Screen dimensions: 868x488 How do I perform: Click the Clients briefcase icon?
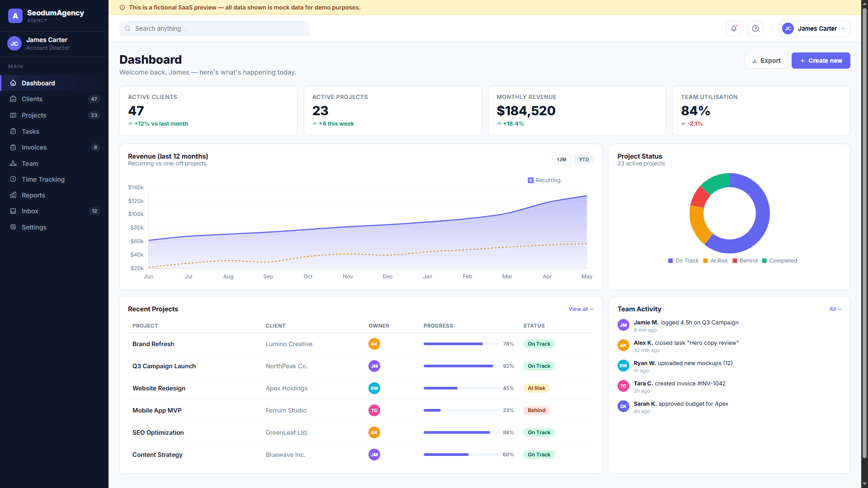pyautogui.click(x=13, y=99)
